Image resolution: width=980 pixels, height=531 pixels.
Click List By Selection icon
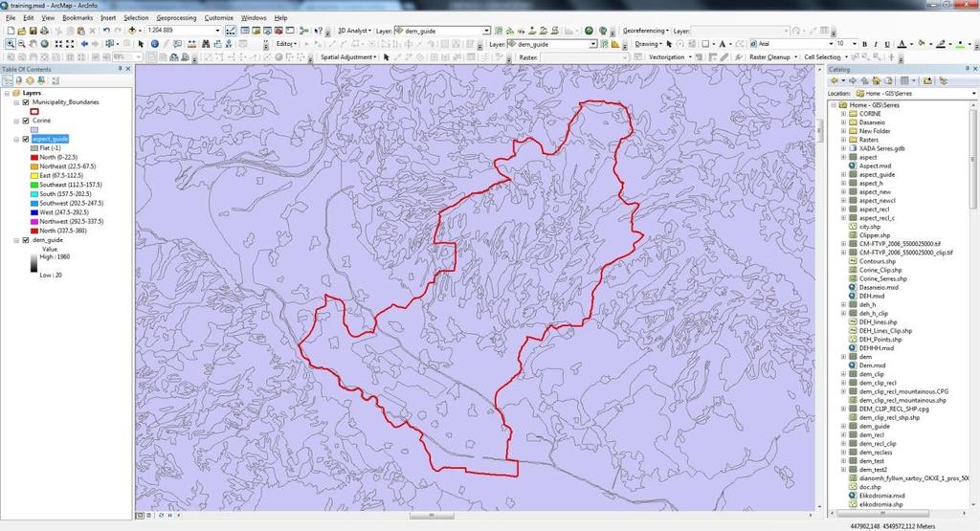(41, 80)
